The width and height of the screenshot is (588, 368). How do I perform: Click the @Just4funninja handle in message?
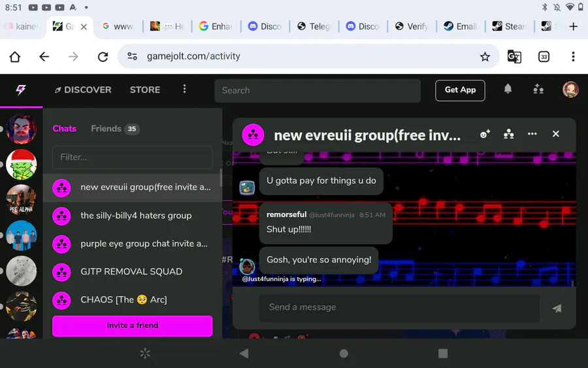331,215
